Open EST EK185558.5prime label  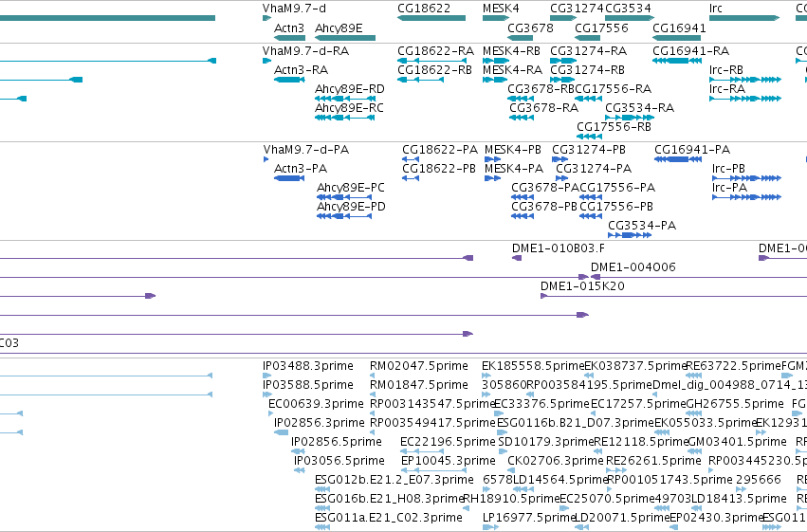coord(533,366)
